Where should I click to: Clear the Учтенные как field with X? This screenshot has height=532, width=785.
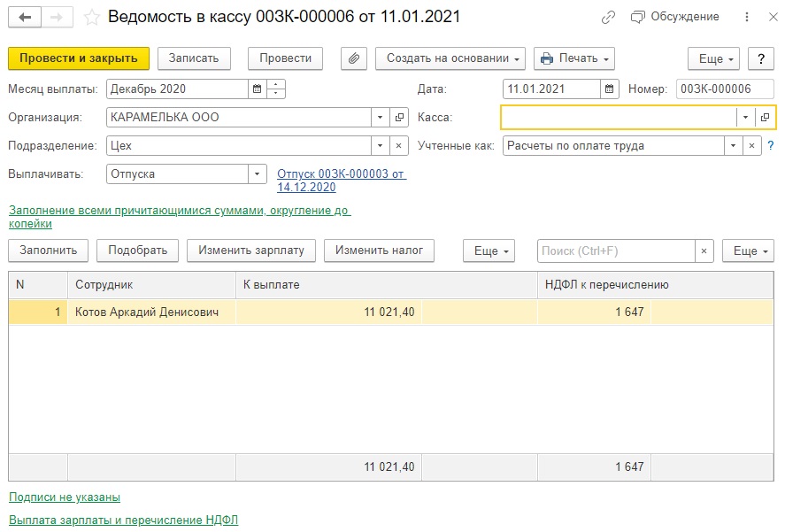[x=752, y=146]
